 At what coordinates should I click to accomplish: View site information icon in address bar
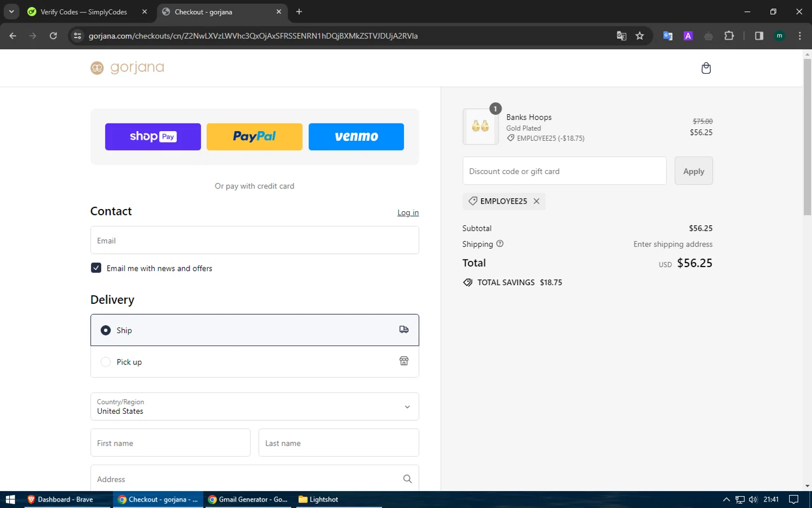pos(77,36)
